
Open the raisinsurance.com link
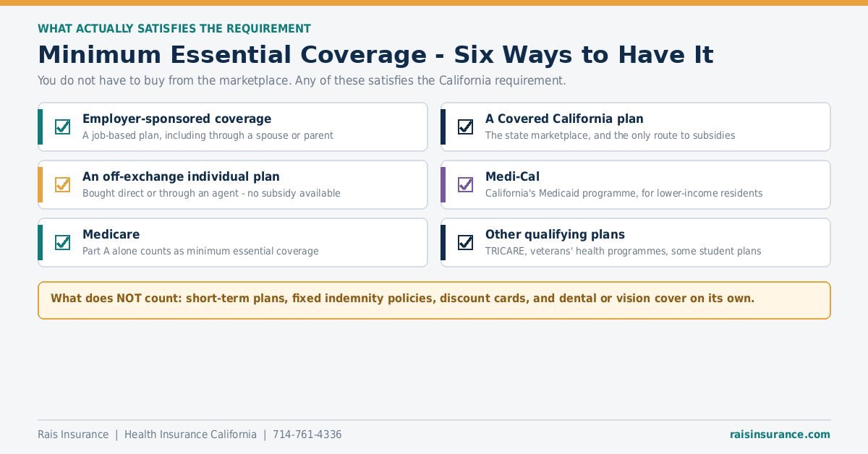(x=780, y=434)
